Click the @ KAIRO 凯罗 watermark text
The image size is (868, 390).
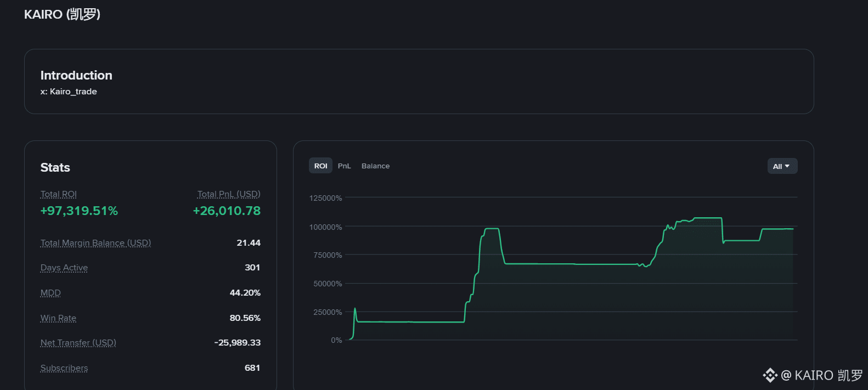click(x=821, y=375)
